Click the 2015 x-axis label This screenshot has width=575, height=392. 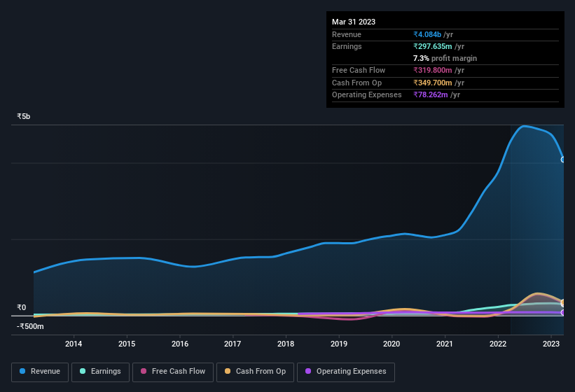click(127, 344)
